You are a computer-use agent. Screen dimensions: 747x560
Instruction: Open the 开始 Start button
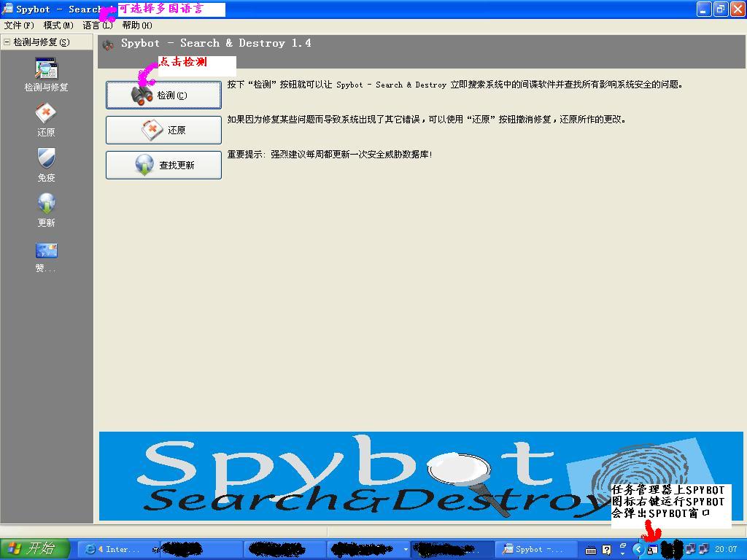(35, 548)
